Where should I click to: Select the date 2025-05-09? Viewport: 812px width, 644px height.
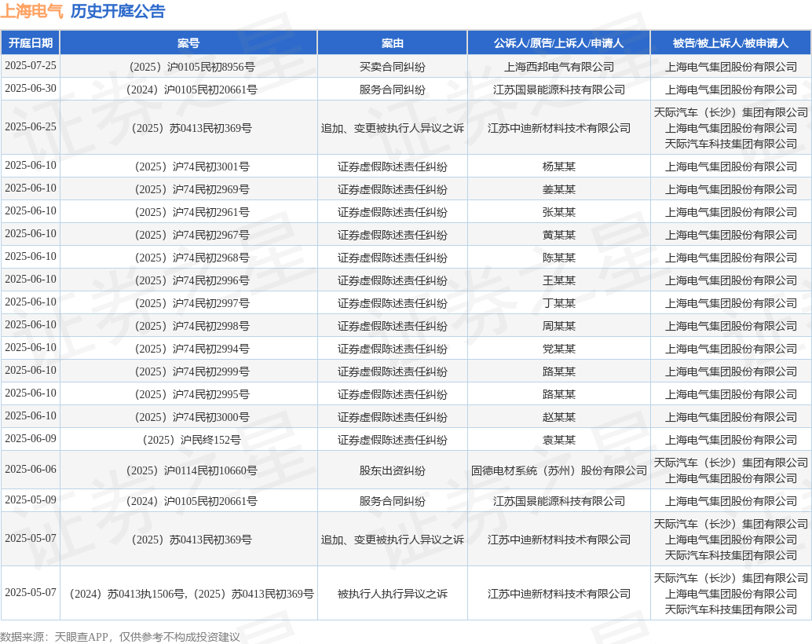[31, 500]
